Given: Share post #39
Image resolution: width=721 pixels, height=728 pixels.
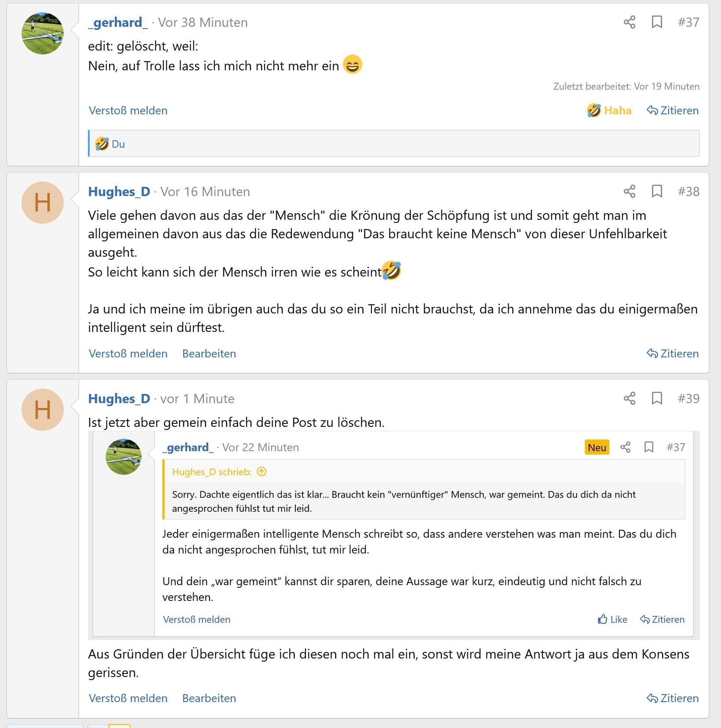Looking at the screenshot, I should click(629, 398).
